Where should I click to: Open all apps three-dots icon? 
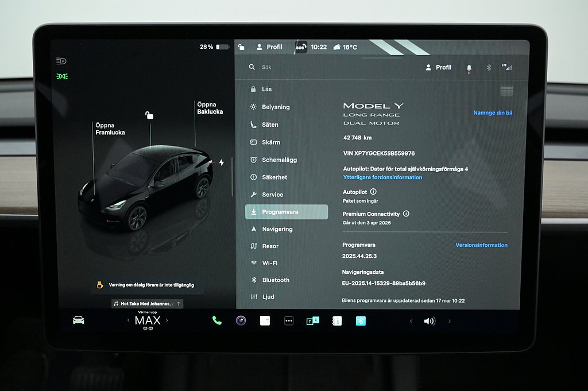[x=289, y=321]
